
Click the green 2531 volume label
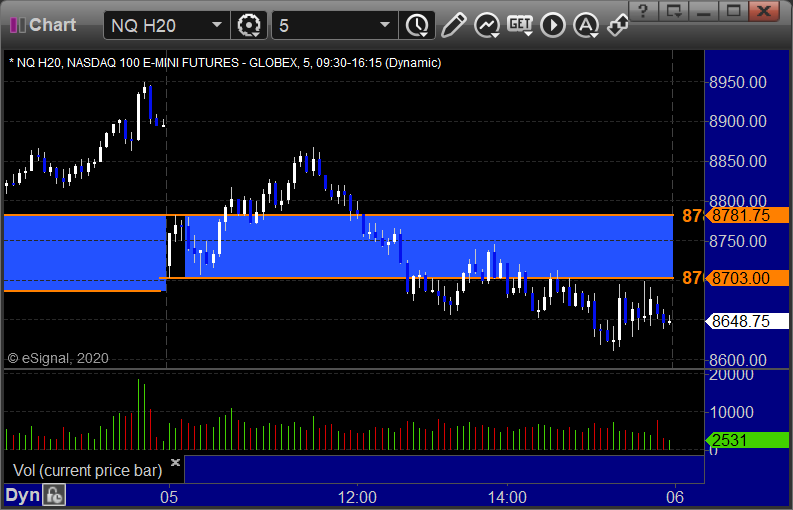[747, 440]
